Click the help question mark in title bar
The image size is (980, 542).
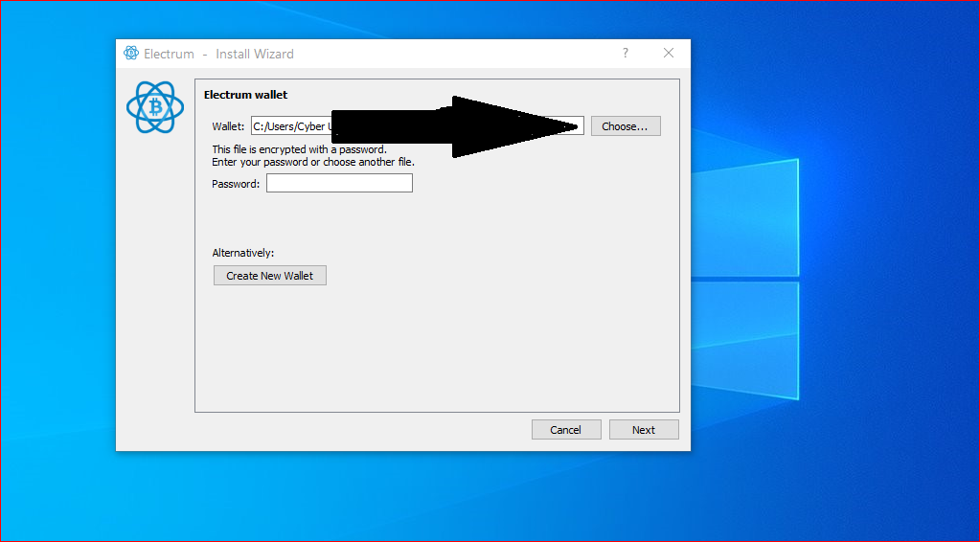click(x=625, y=53)
